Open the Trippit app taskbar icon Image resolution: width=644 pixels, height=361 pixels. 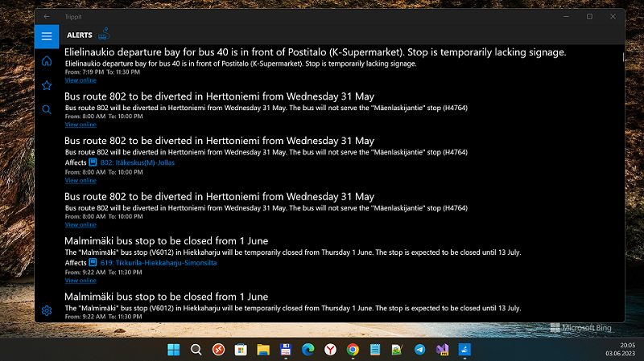(x=464, y=350)
